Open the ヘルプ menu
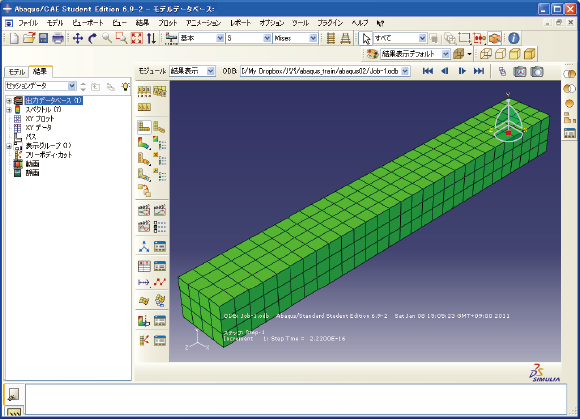Image resolution: width=580 pixels, height=420 pixels. point(360,23)
